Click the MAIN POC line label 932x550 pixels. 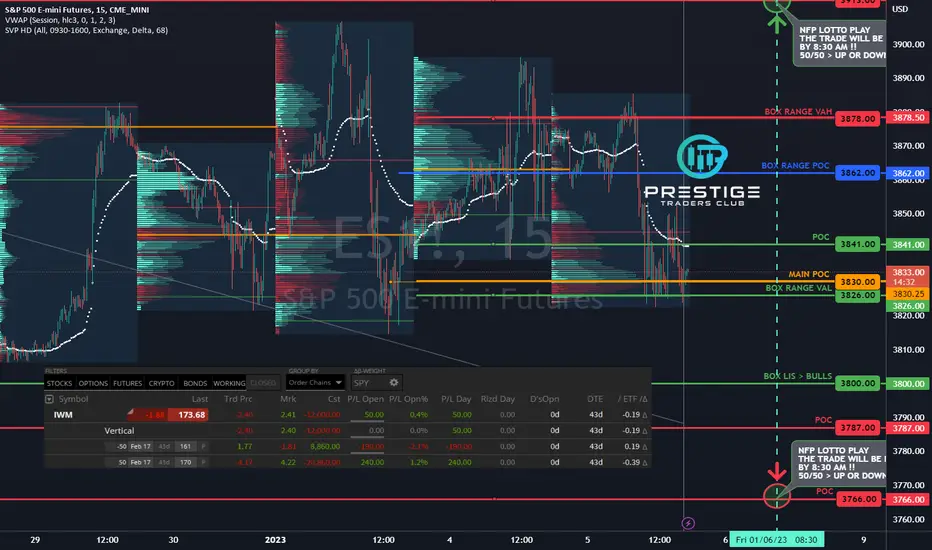click(808, 274)
